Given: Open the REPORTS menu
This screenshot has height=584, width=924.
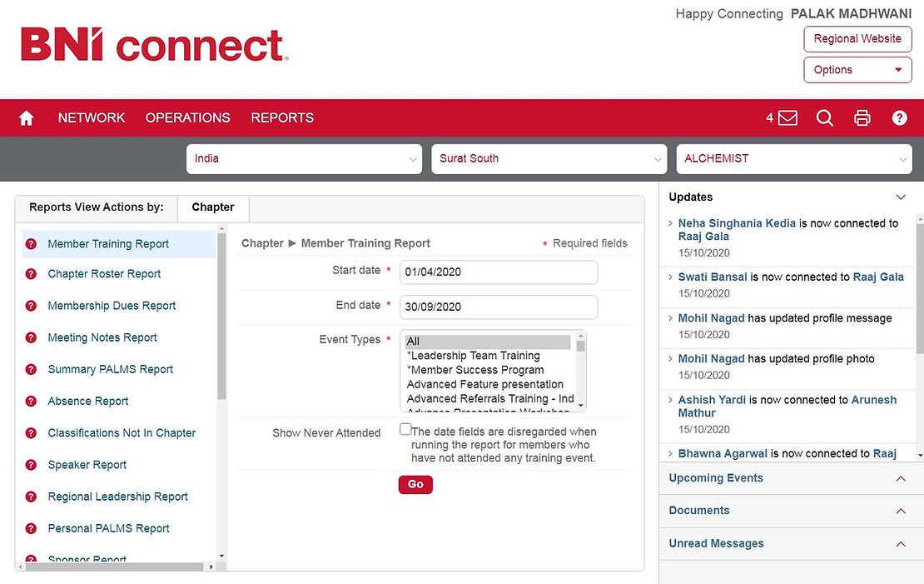Looking at the screenshot, I should coord(282,118).
